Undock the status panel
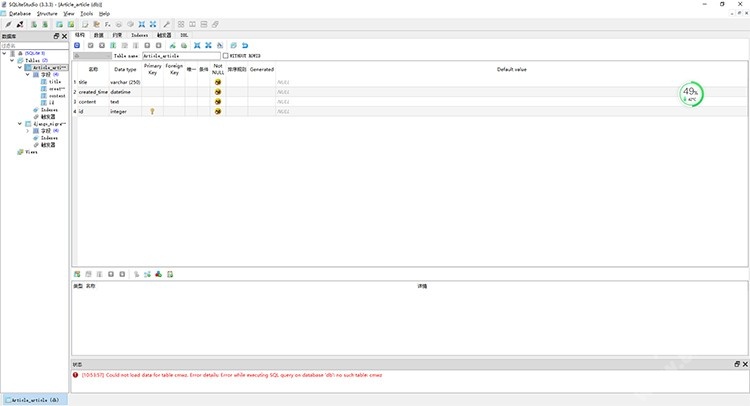The image size is (750, 406). (737, 364)
